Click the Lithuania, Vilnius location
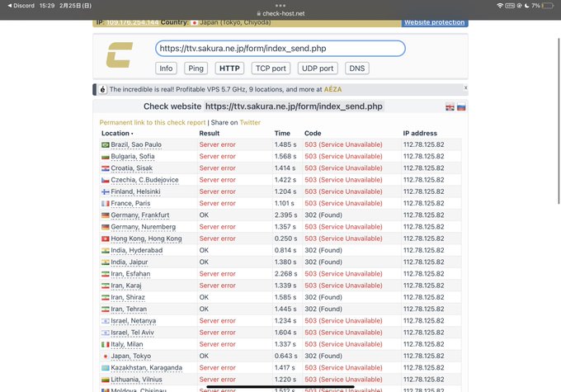The width and height of the screenshot is (561, 392). [136, 380]
